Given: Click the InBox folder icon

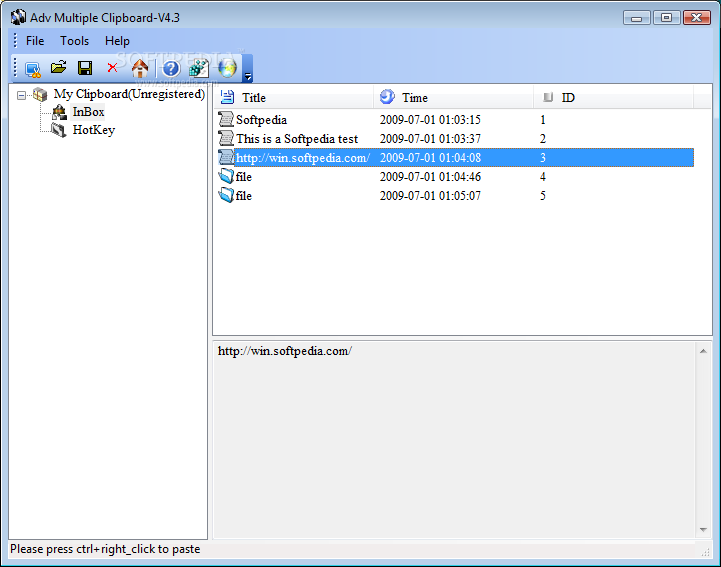Looking at the screenshot, I should 59,112.
